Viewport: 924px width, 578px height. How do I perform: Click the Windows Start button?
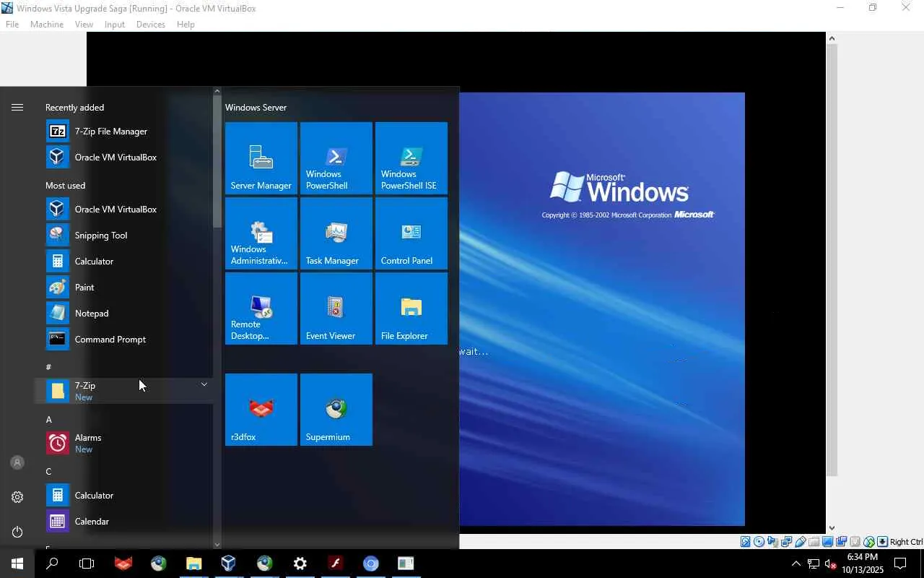17,564
